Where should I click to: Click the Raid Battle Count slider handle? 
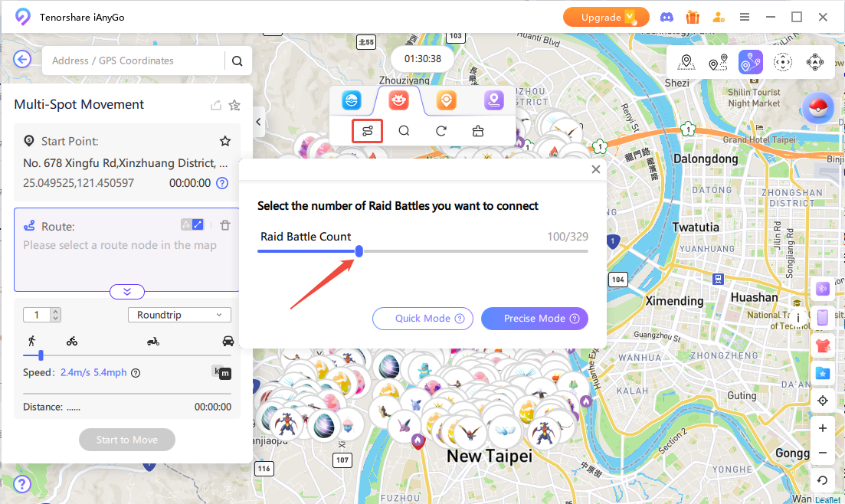click(x=359, y=251)
